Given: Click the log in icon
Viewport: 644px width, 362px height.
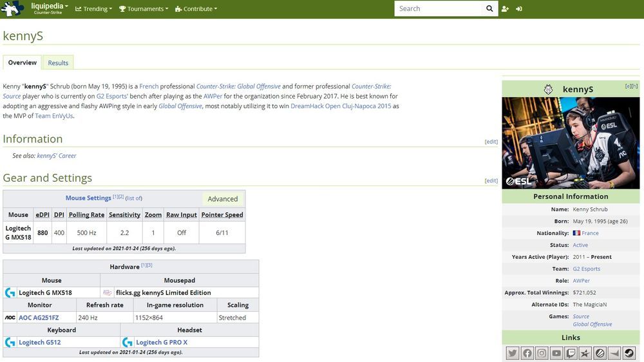Looking at the screenshot, I should (519, 9).
